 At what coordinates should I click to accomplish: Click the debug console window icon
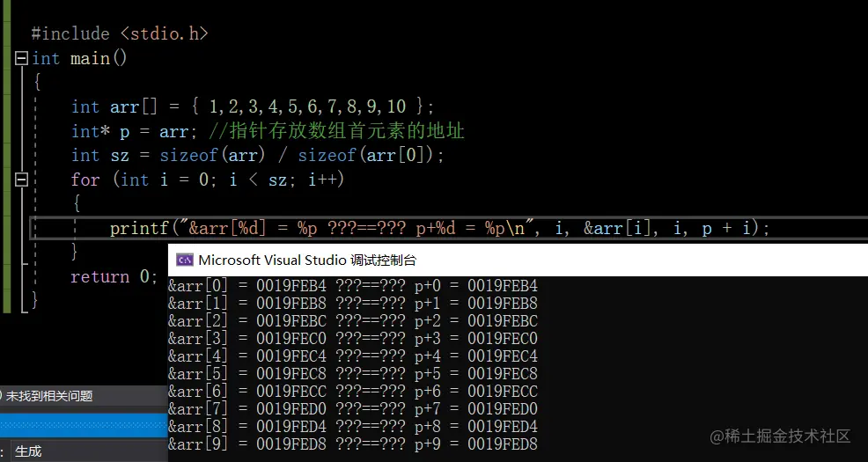184,260
